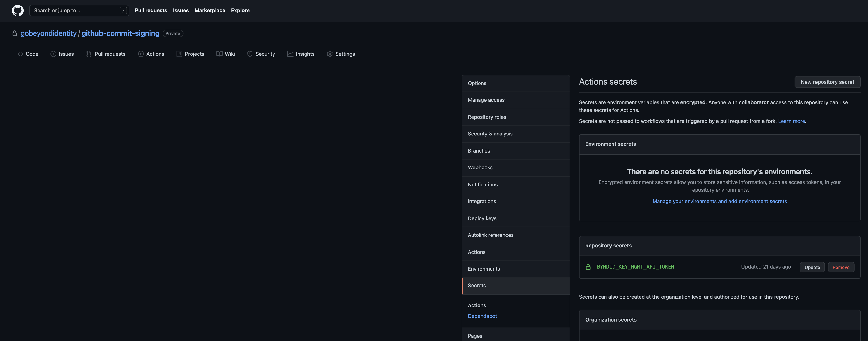868x341 pixels.
Task: Click the Updated 21 days ago text
Action: (x=766, y=267)
